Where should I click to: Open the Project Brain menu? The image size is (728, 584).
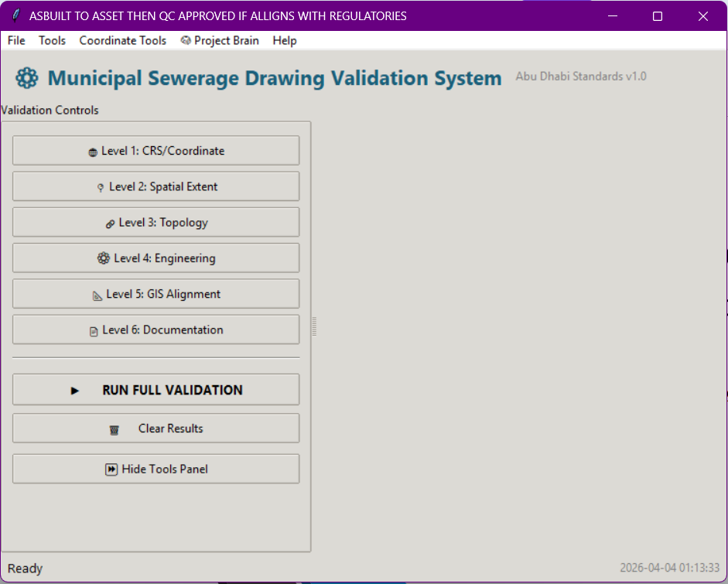[x=220, y=41]
